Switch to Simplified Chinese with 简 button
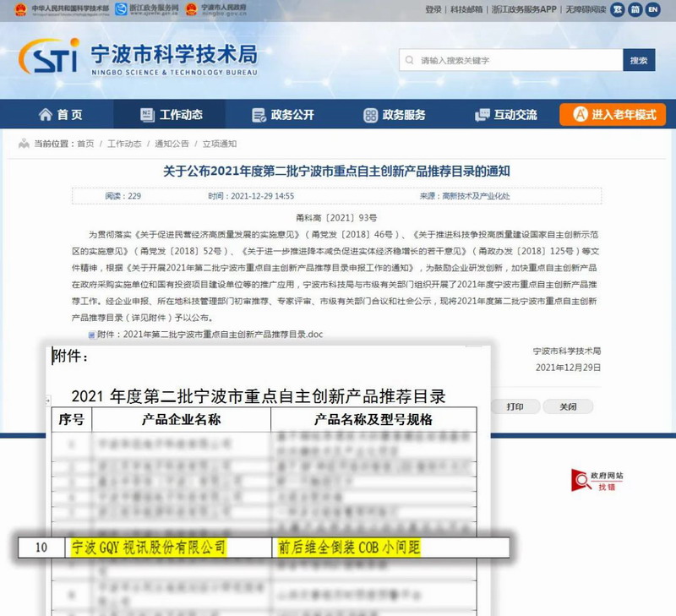Screen dimensions: 676x616 click(x=634, y=9)
